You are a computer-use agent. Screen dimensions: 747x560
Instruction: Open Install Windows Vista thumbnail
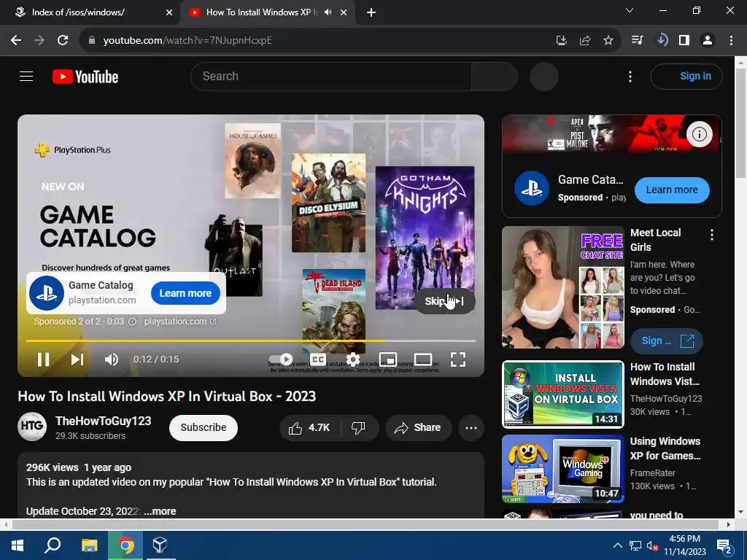[562, 394]
